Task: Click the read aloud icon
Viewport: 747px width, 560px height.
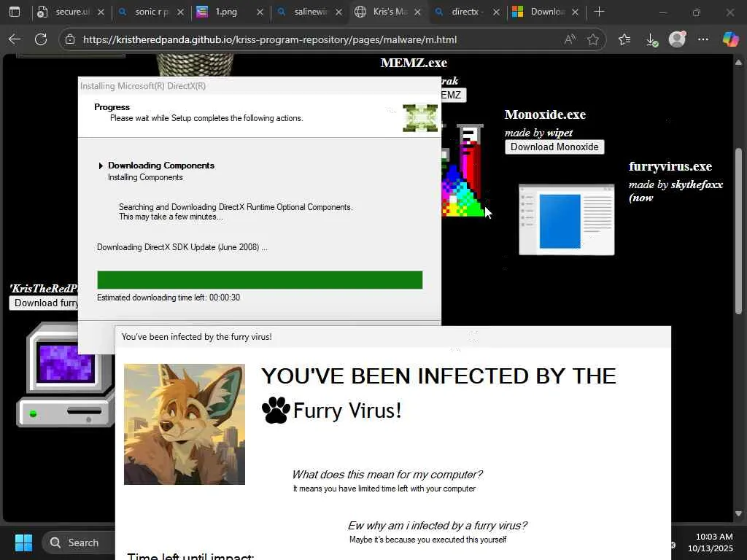Action: coord(570,39)
